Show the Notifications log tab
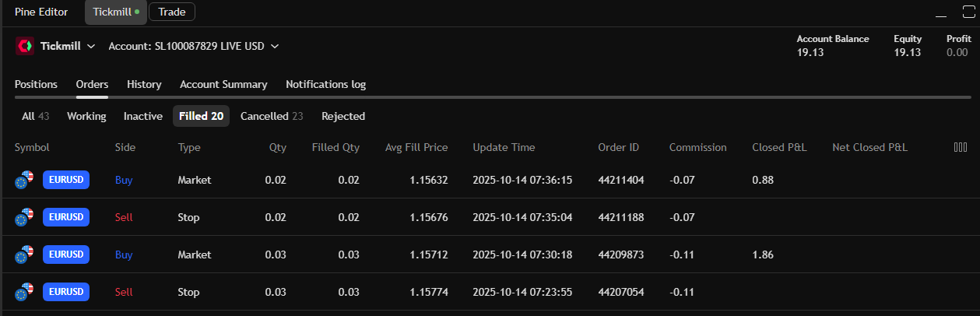This screenshot has height=316, width=980. (x=325, y=84)
